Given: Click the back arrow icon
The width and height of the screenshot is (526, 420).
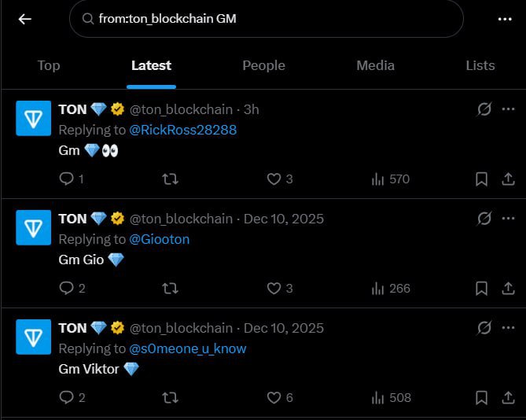Looking at the screenshot, I should [25, 19].
